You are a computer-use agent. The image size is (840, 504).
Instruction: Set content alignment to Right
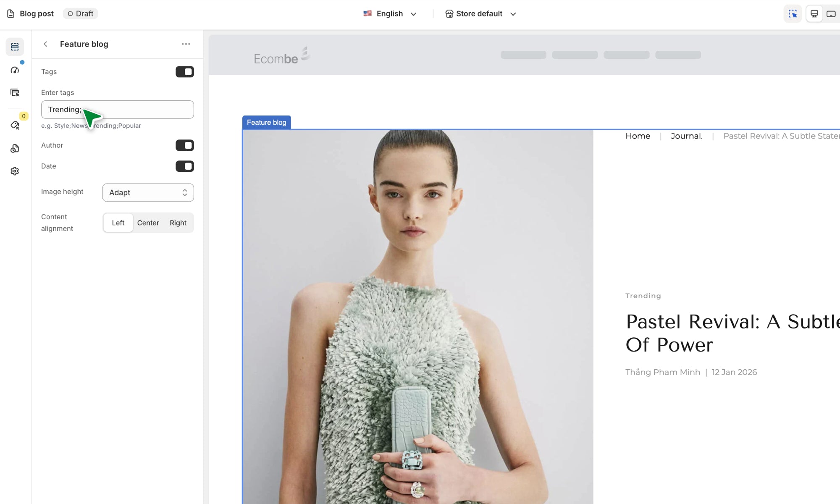pyautogui.click(x=178, y=223)
